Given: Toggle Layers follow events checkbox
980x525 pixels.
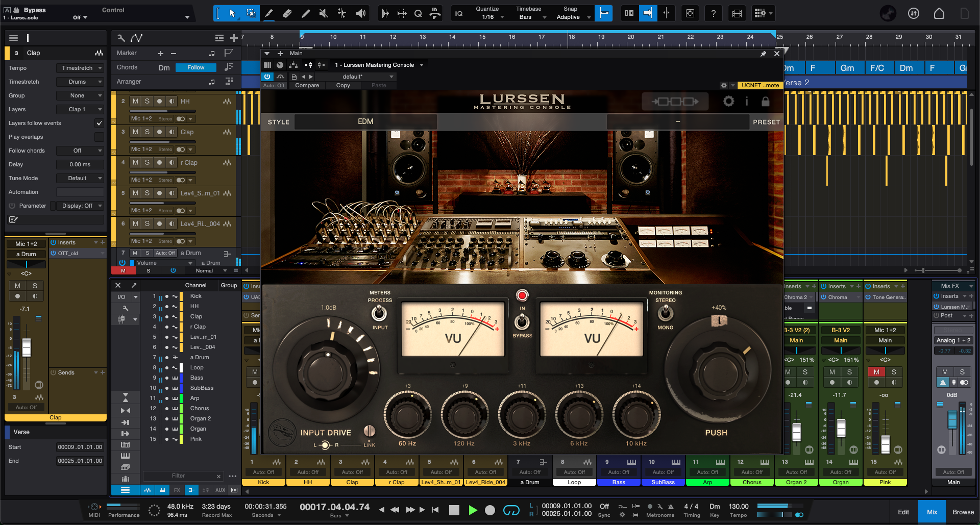Looking at the screenshot, I should pos(99,123).
